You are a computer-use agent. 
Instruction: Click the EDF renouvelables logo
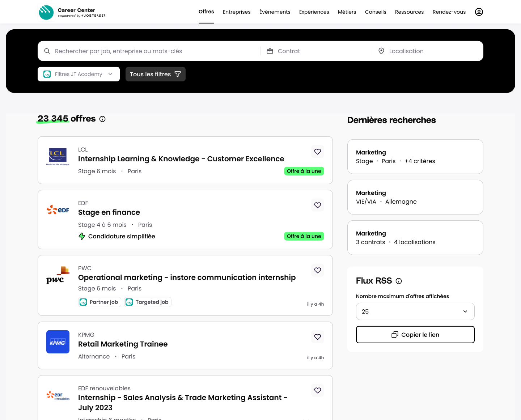point(58,395)
